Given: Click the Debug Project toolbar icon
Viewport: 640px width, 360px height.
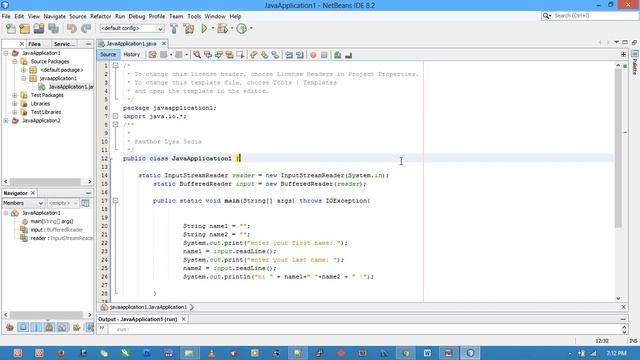Looking at the screenshot, I should click(x=222, y=29).
